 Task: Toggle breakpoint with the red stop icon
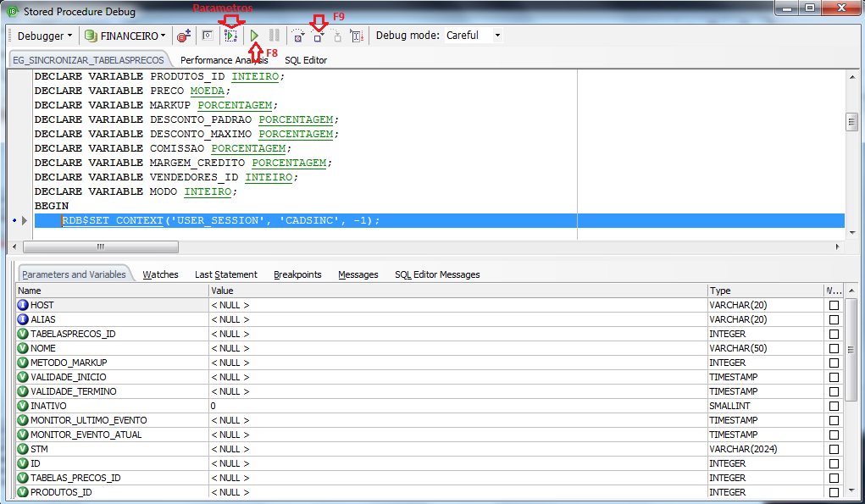pos(184,36)
